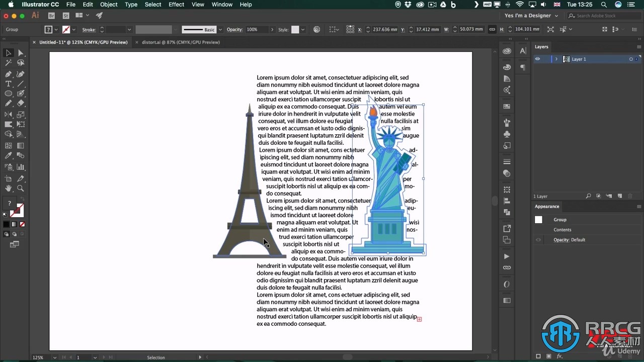Viewport: 644px width, 362px height.
Task: Create new layer in Layers panel
Action: tap(620, 196)
